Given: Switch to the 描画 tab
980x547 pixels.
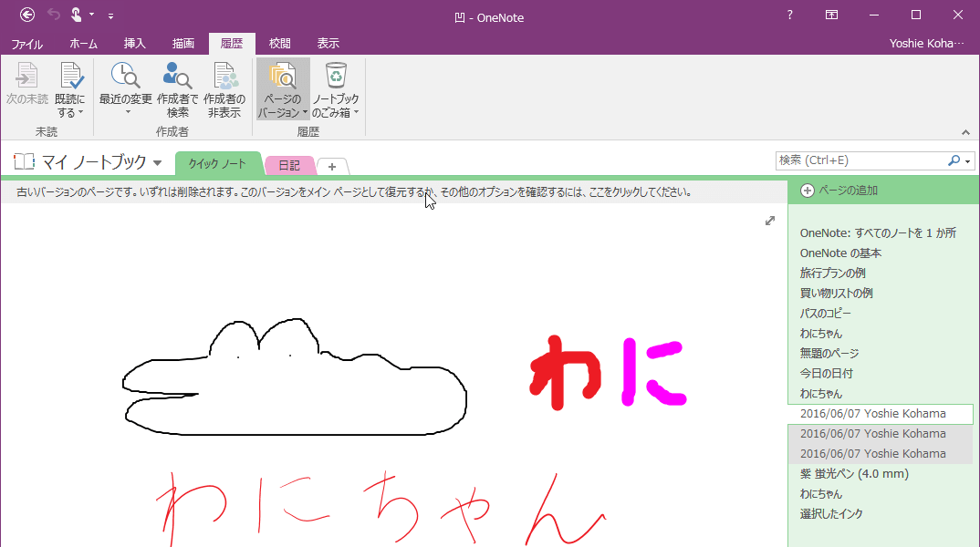Looking at the screenshot, I should (x=183, y=44).
